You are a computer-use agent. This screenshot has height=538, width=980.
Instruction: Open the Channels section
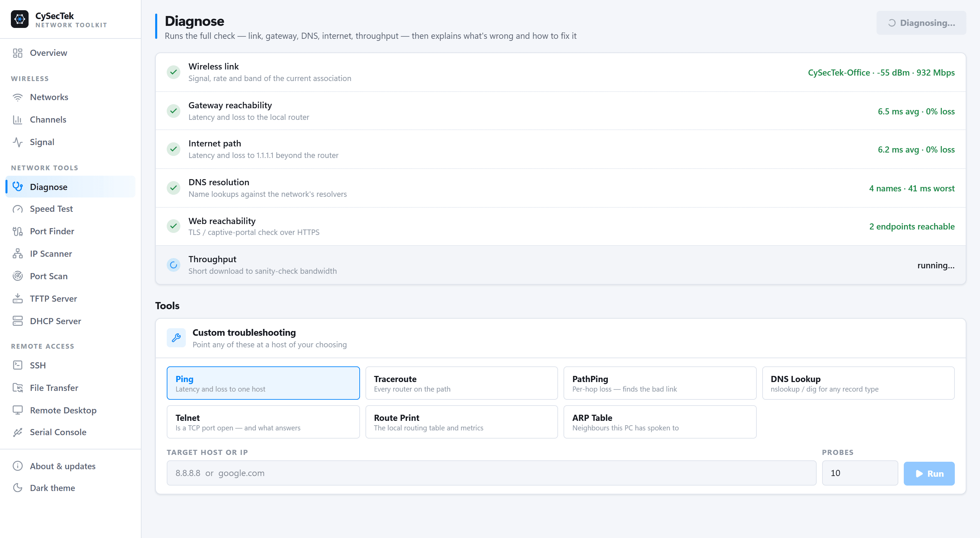pos(70,120)
